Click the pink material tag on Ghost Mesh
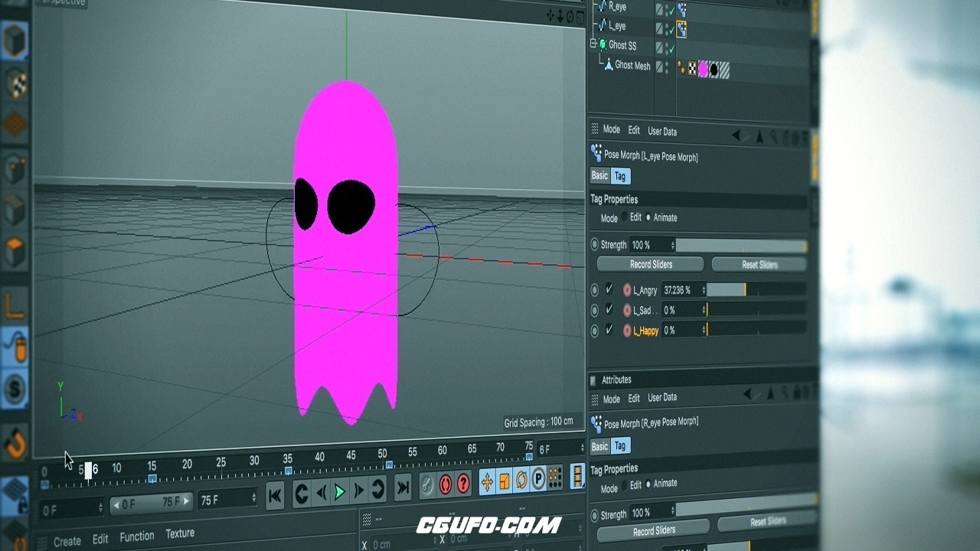 (703, 70)
